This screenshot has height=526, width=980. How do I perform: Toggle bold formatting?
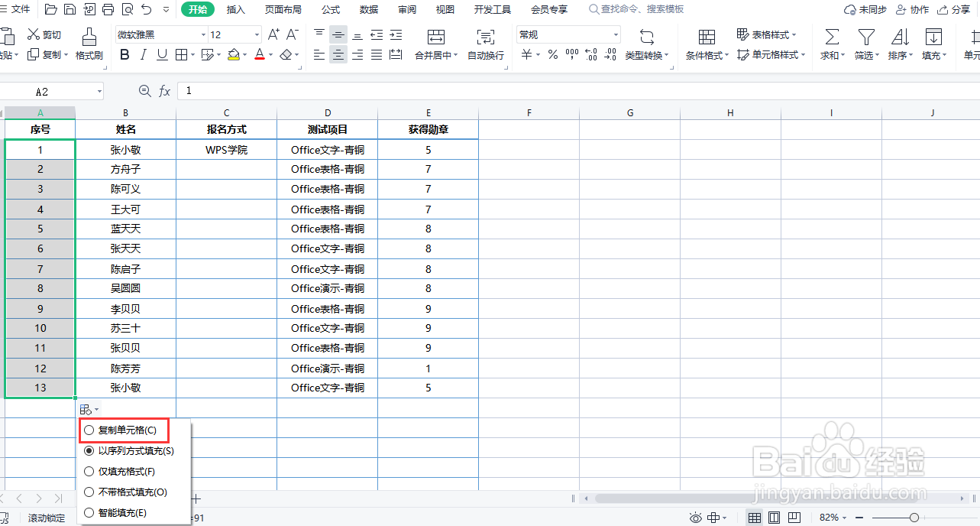[125, 54]
